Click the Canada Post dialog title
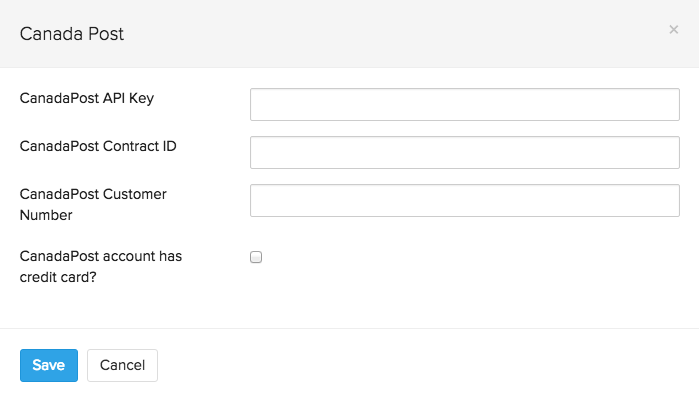Screen dimensions: 699x402 coord(72,34)
